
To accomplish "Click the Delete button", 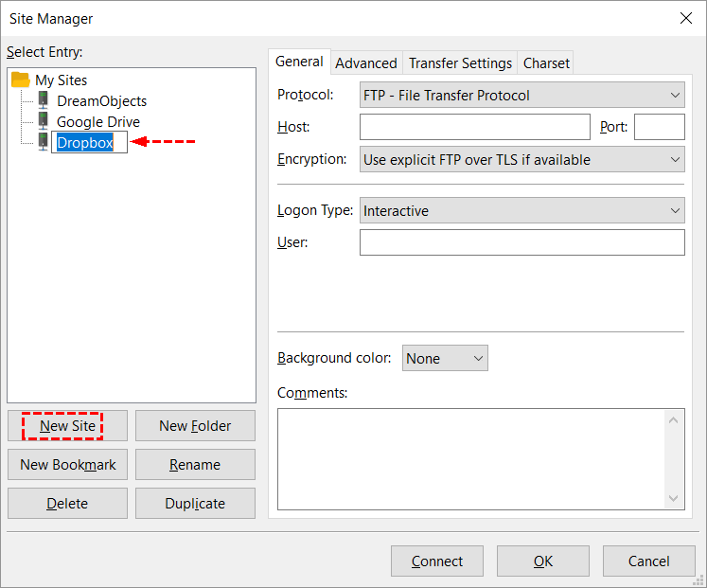I will (x=67, y=503).
